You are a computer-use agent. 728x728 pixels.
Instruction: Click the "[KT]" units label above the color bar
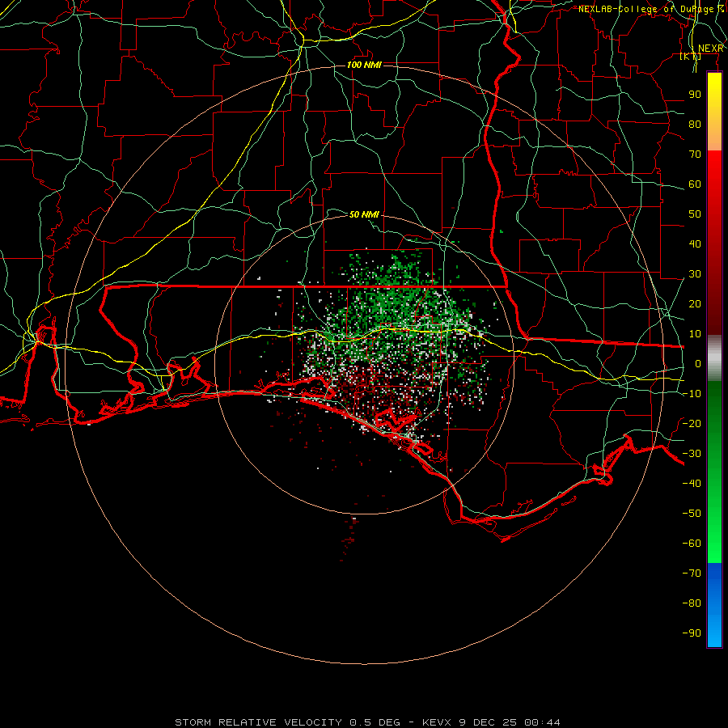click(691, 57)
